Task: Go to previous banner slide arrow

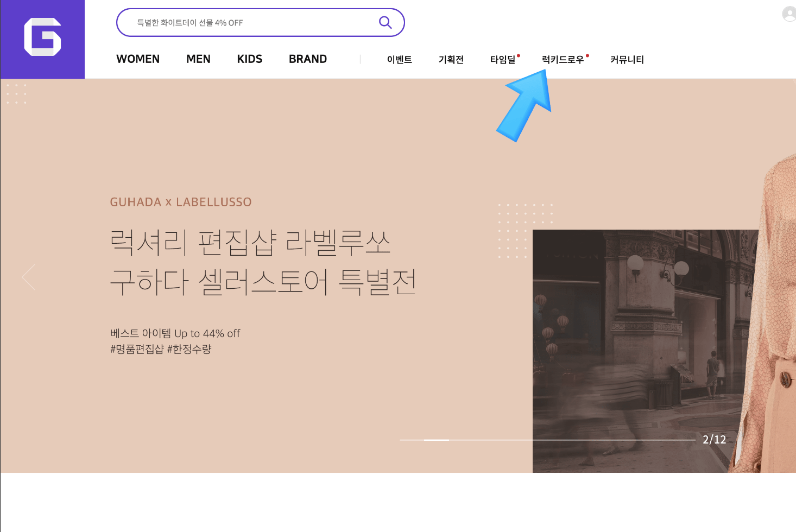Action: coord(28,277)
